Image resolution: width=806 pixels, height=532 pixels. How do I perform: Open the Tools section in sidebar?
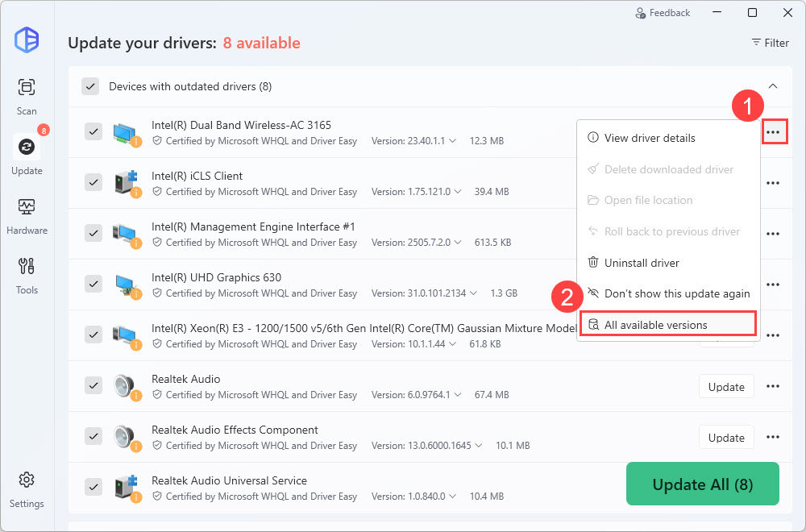point(27,274)
